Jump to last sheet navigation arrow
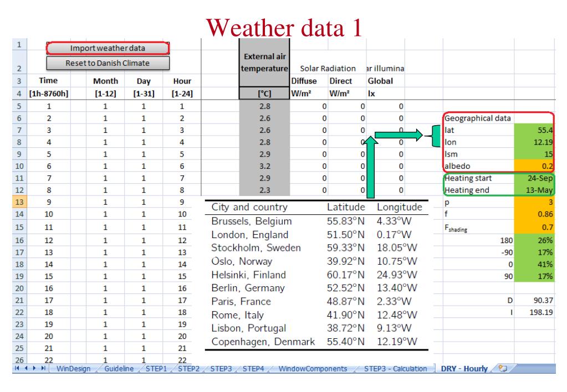 click(43, 368)
